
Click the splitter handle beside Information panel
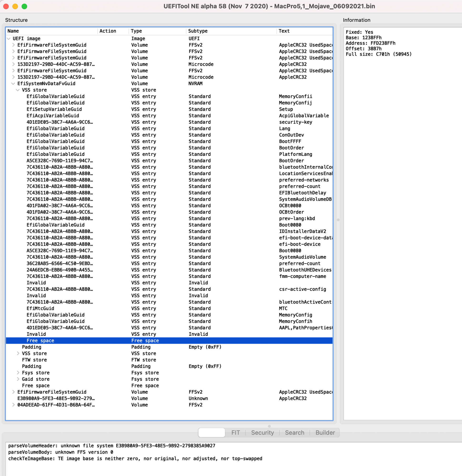338,220
